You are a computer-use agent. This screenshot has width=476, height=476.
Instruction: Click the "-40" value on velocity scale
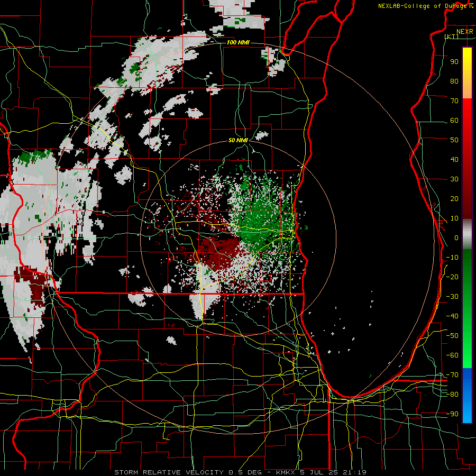[452, 316]
